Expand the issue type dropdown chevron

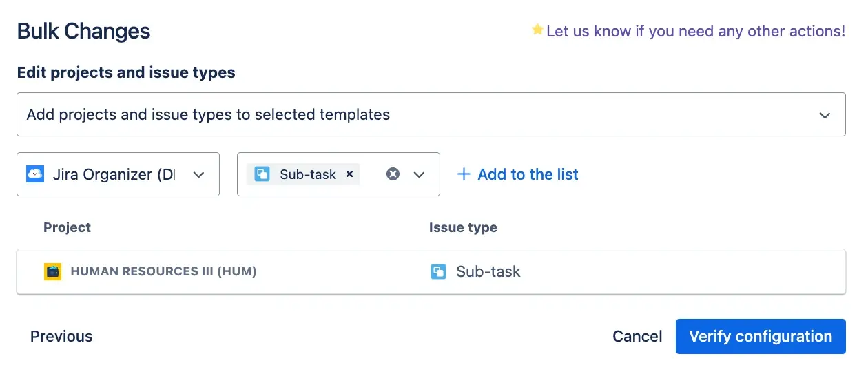point(419,175)
